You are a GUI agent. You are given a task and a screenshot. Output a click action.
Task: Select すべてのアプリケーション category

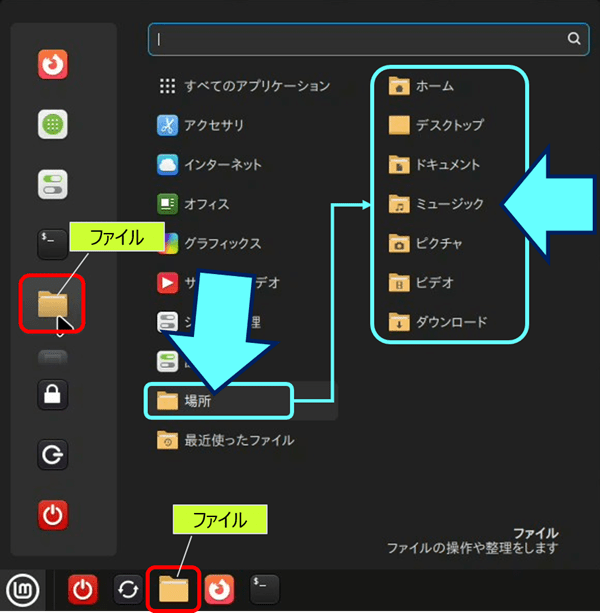coord(245,86)
